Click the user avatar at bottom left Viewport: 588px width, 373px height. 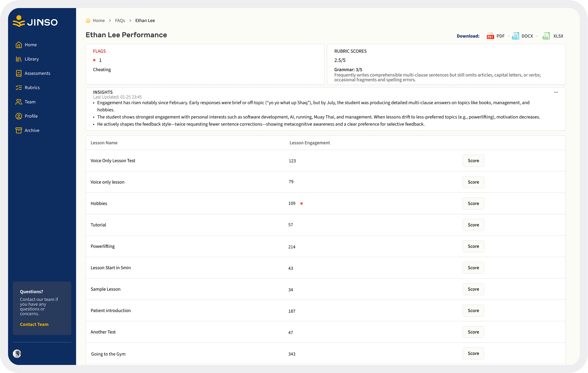click(17, 354)
